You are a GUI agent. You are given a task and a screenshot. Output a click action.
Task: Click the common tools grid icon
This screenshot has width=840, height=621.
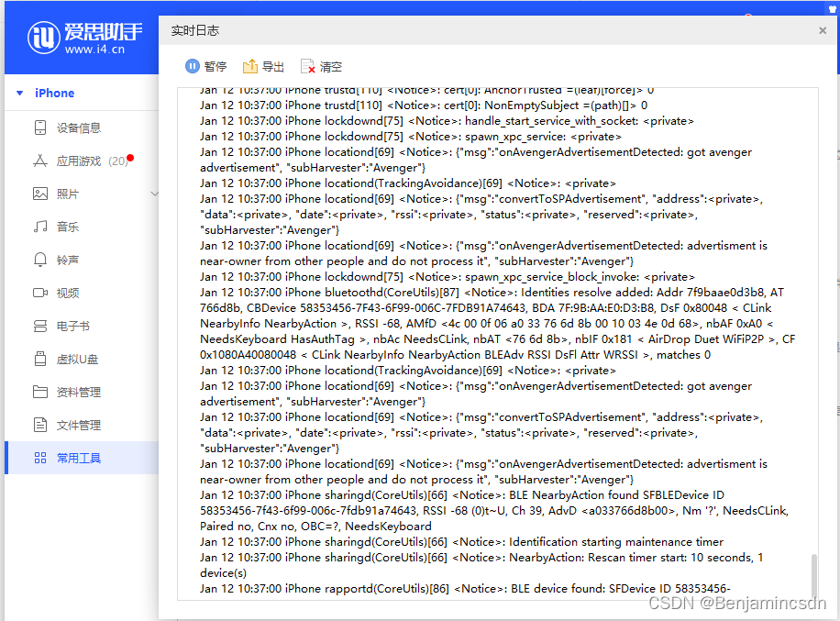[40, 458]
